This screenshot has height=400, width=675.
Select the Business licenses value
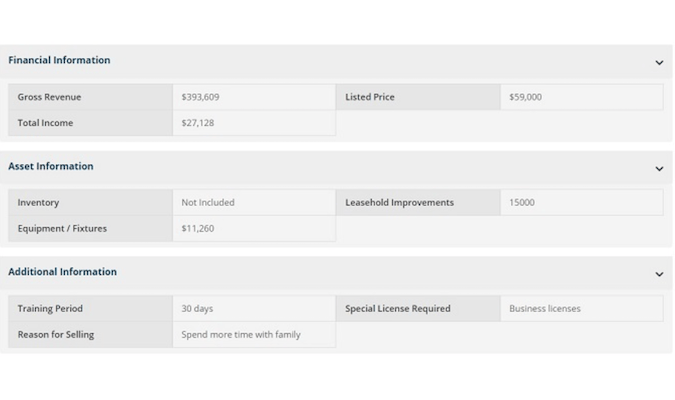pyautogui.click(x=545, y=308)
